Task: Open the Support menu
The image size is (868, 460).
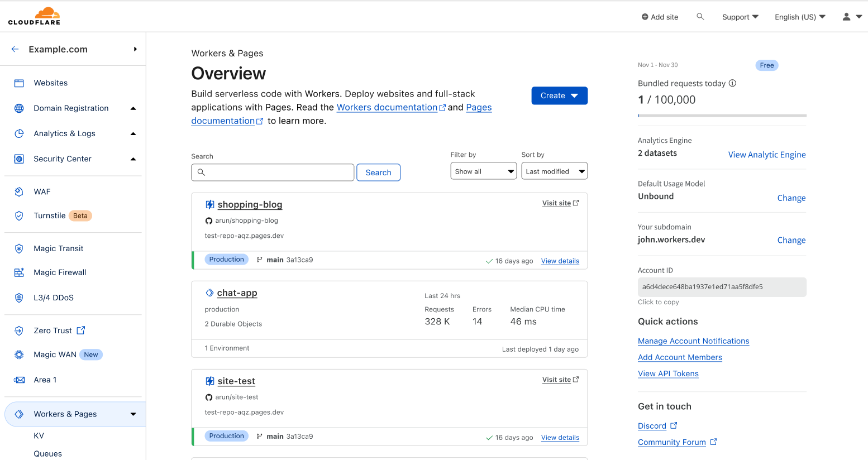Action: tap(740, 17)
